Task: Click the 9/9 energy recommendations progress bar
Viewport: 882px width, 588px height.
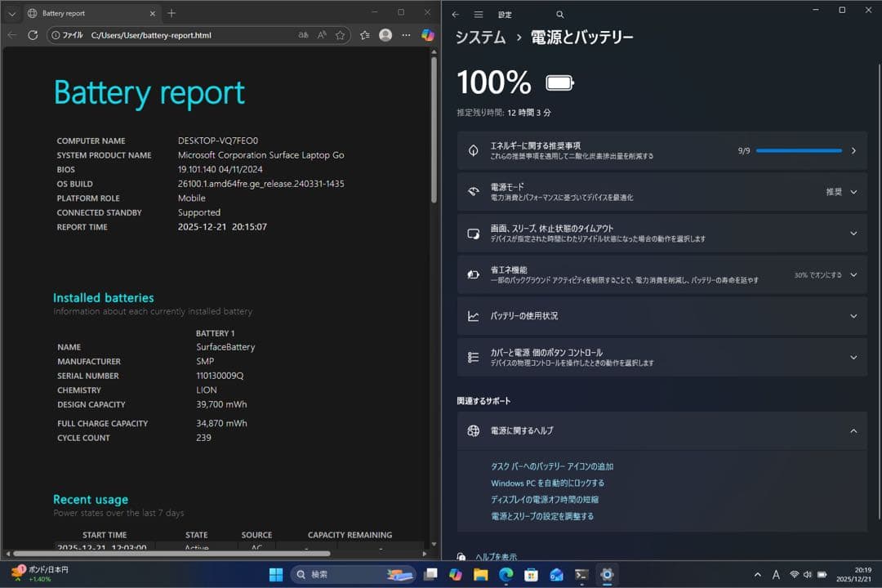Action: pyautogui.click(x=799, y=150)
